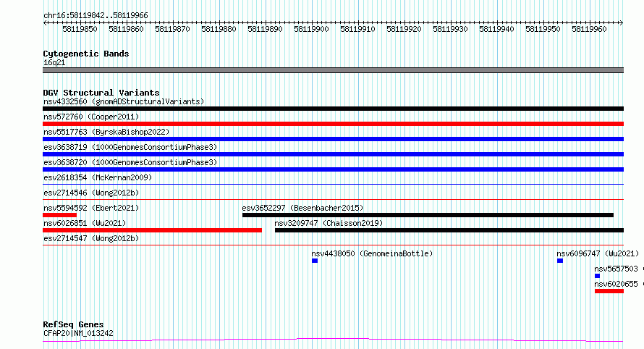This screenshot has height=349, width=644.
Task: Click the red bar of nsv572760
Action: pyautogui.click(x=333, y=124)
